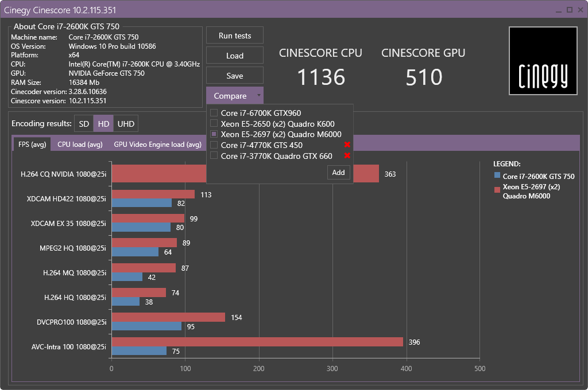Viewport: 588px width, 390px height.
Task: Click H.264 HQ blue bar valued 38
Action: click(x=126, y=301)
